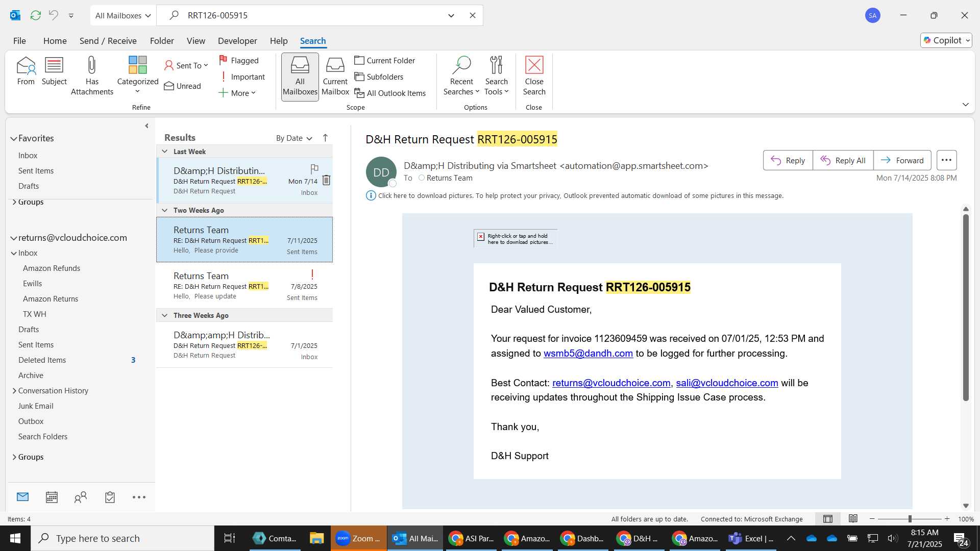Collapse the returns@vcloudchoice.com account
Screen dimensions: 980x551
click(14, 238)
